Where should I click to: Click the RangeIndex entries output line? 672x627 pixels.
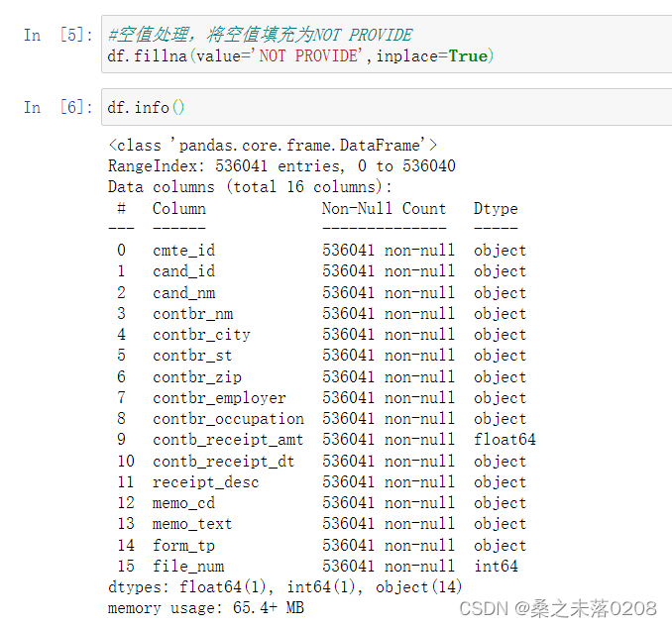click(x=281, y=165)
